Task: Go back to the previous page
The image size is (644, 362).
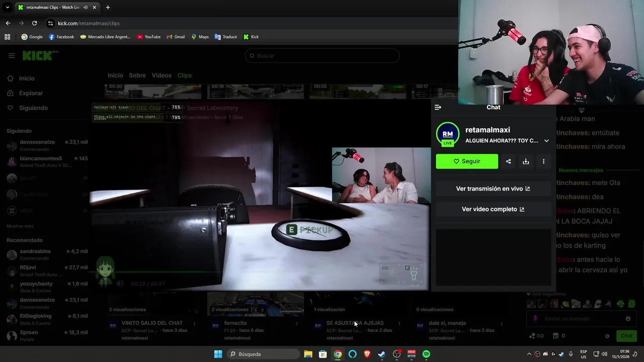Action: tap(8, 23)
